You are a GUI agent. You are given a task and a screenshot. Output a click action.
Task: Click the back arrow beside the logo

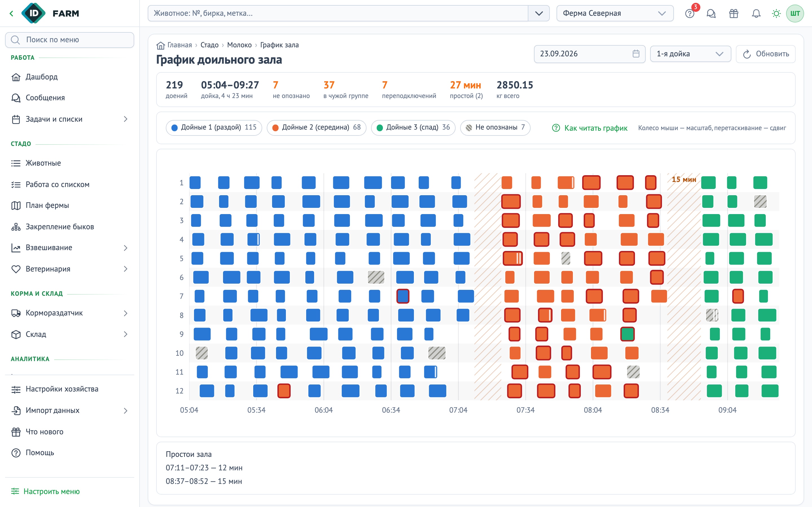pyautogui.click(x=11, y=14)
